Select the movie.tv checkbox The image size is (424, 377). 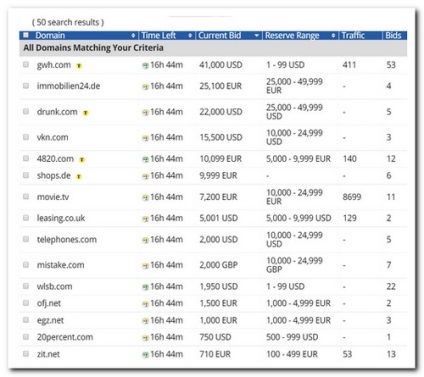(26, 196)
